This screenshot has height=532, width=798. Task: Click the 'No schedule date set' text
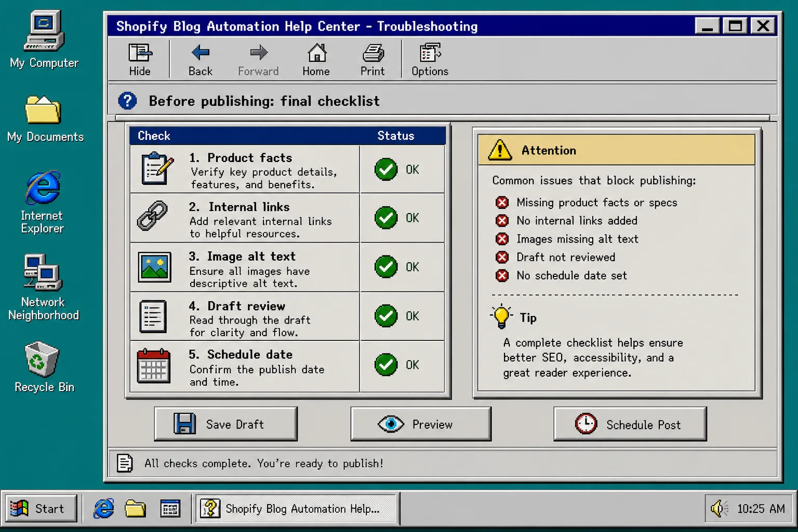click(x=571, y=275)
